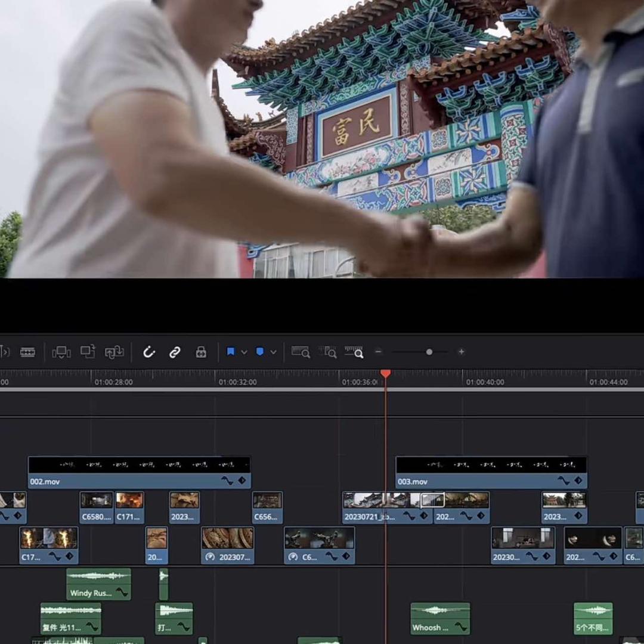Open the flag color dropdown chevron
Image resolution: width=644 pixels, height=644 pixels.
coord(244,352)
